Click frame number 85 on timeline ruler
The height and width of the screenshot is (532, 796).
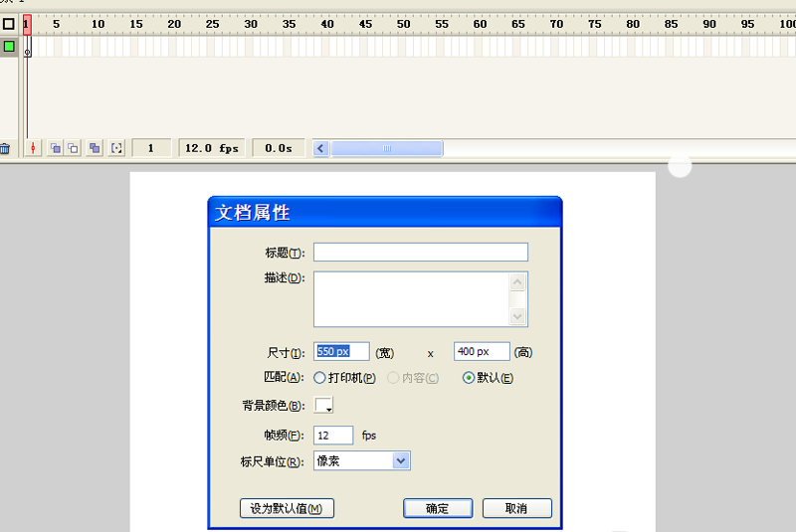click(671, 24)
